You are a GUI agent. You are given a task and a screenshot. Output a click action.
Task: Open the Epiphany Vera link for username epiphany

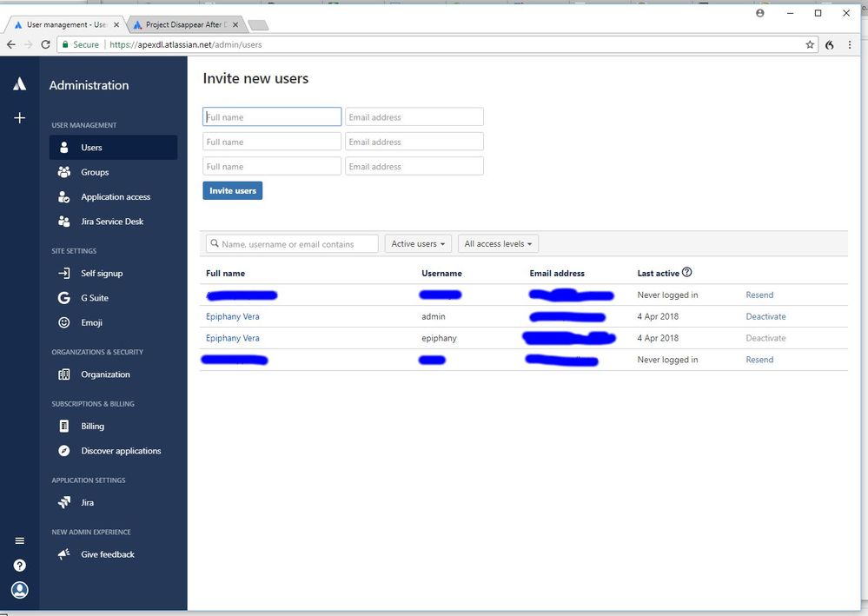(x=233, y=338)
